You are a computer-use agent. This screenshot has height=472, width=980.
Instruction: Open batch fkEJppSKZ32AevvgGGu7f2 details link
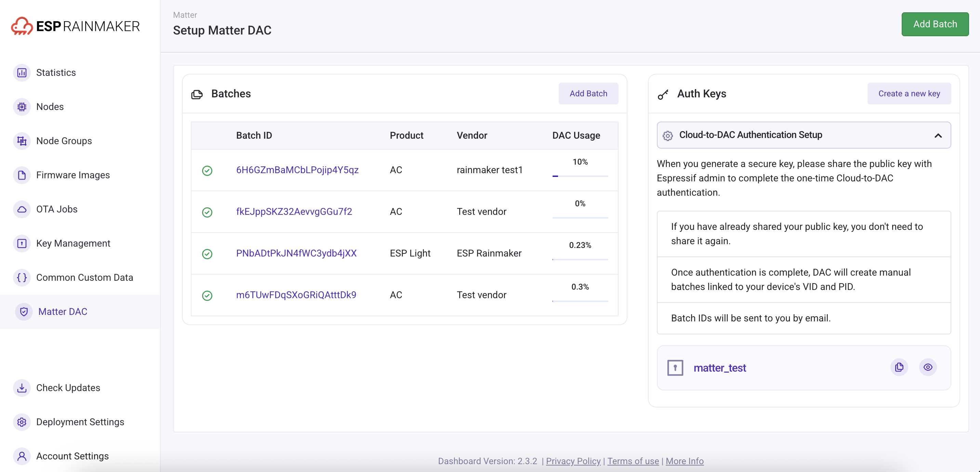(294, 212)
